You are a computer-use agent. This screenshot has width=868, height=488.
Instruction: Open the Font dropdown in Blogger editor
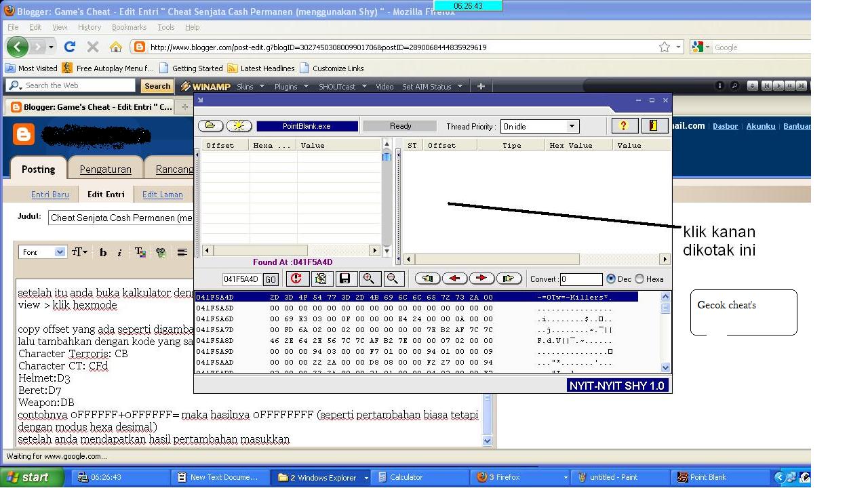click(42, 252)
